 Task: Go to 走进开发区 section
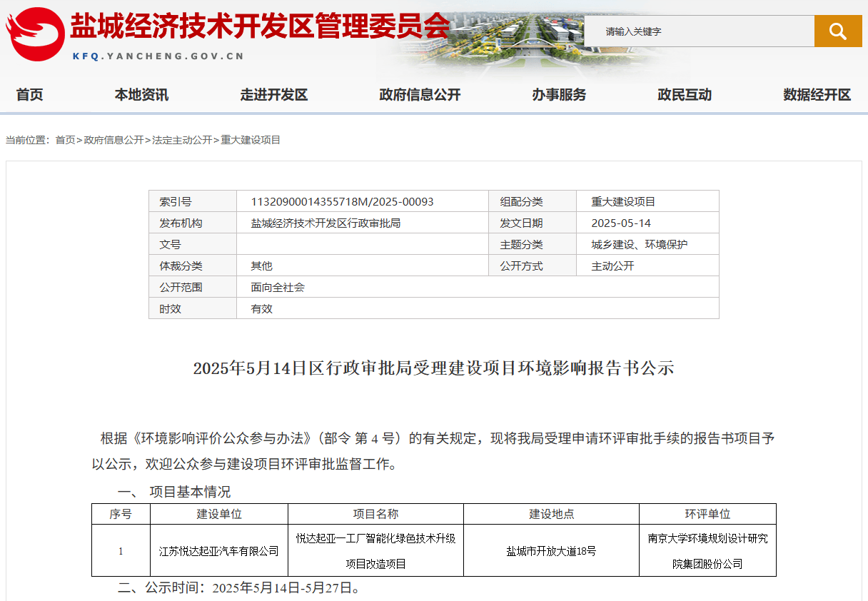tap(274, 95)
